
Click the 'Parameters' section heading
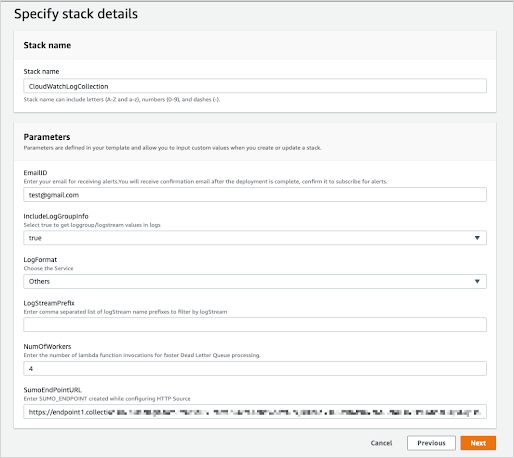47,137
